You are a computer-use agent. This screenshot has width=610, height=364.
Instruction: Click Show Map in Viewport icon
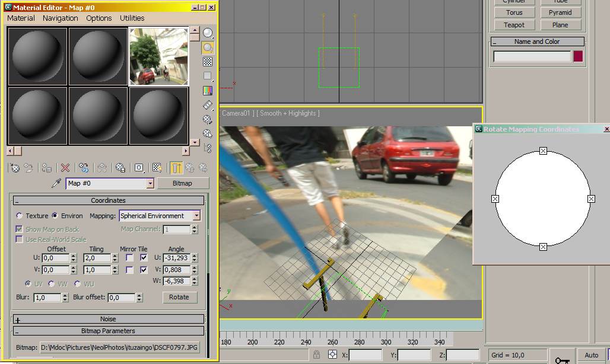coord(157,168)
